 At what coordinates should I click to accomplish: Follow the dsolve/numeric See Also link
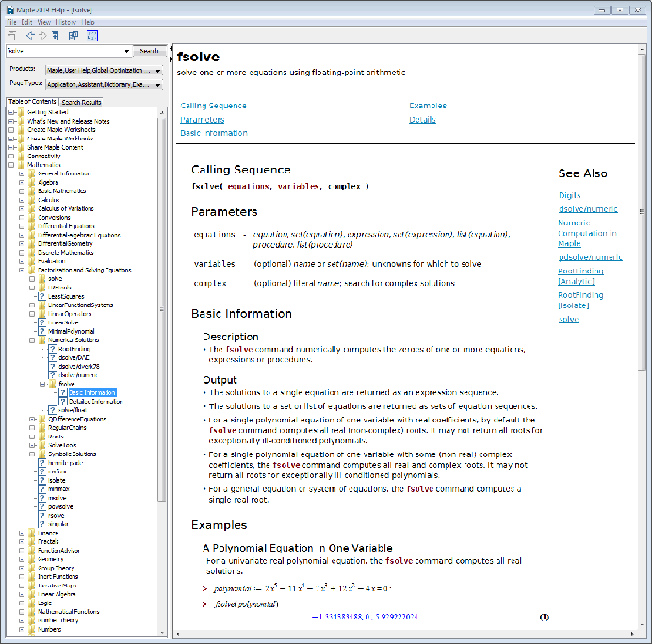click(590, 207)
